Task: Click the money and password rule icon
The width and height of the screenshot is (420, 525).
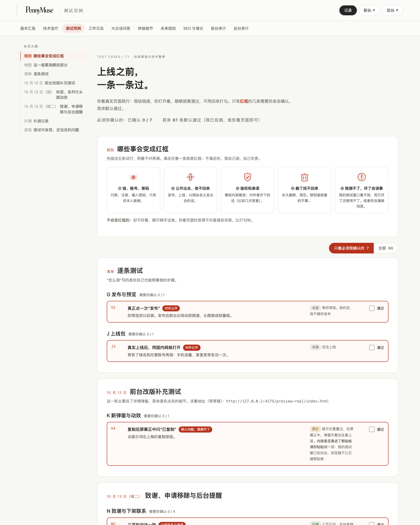Action: [x=133, y=177]
